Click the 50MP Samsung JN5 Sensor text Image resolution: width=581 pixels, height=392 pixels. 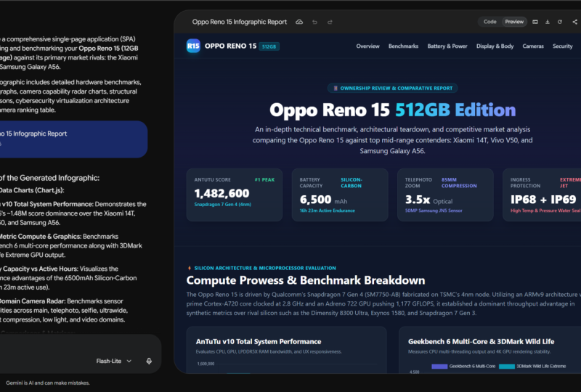(434, 211)
